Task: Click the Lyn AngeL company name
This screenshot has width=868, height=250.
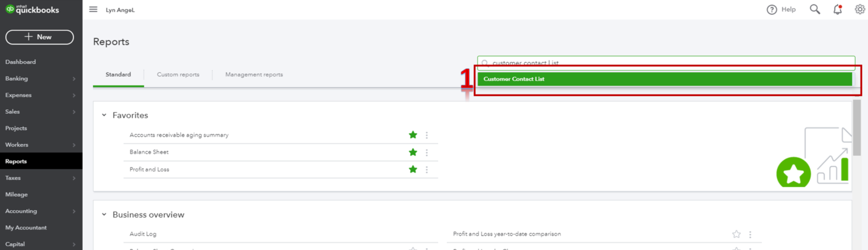Action: click(x=120, y=10)
